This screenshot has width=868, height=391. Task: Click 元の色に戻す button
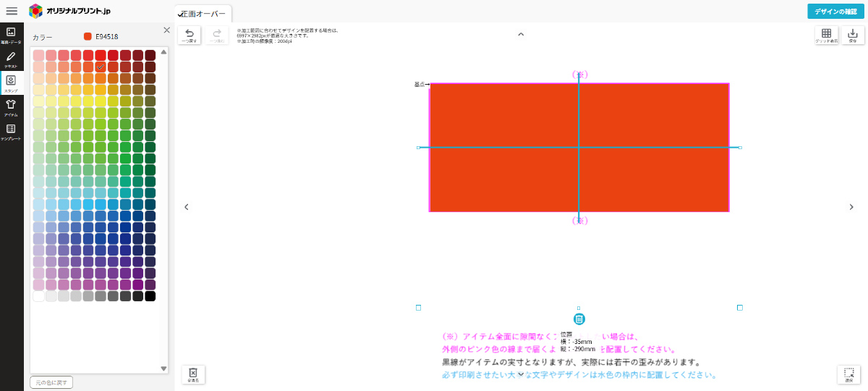tap(51, 382)
